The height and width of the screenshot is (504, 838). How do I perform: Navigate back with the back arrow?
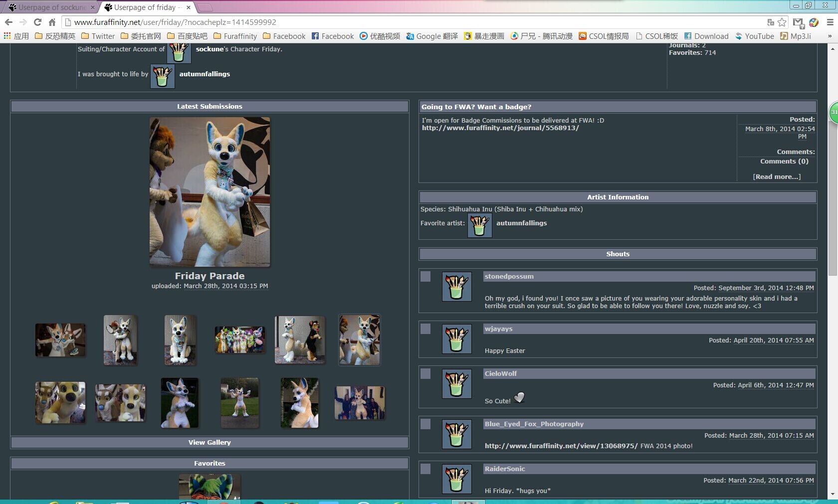8,22
